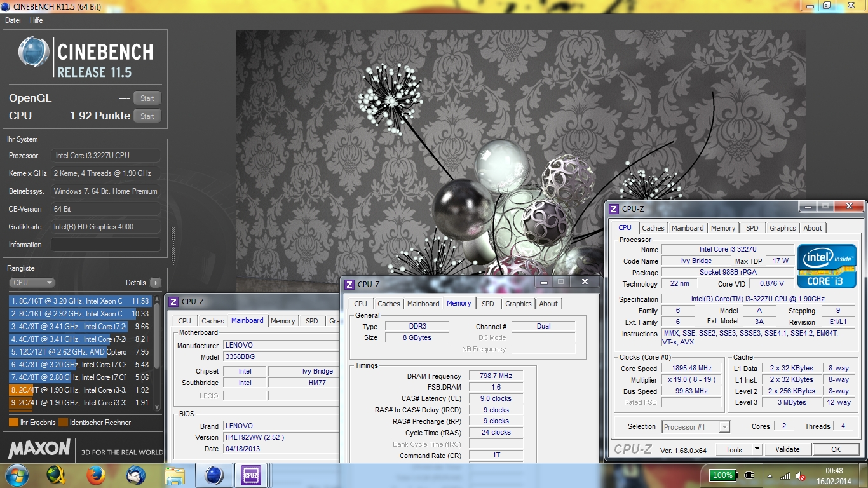Click the Prozessor field Intel Core i3-3227U CPU
868x488 pixels.
click(105, 156)
